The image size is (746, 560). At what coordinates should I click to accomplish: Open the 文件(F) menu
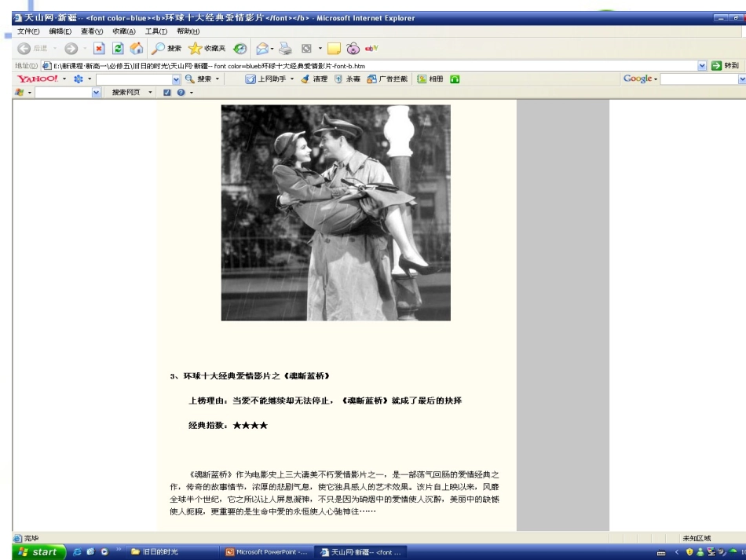[x=28, y=31]
